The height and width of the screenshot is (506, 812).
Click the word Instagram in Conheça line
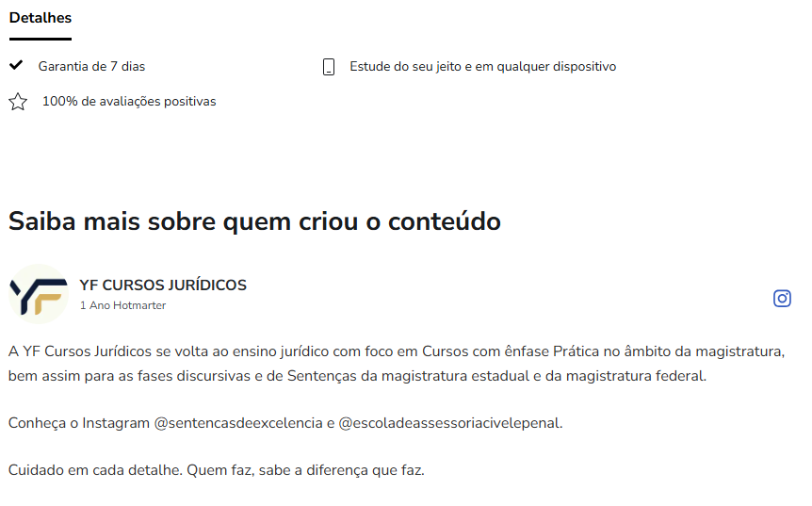116,423
